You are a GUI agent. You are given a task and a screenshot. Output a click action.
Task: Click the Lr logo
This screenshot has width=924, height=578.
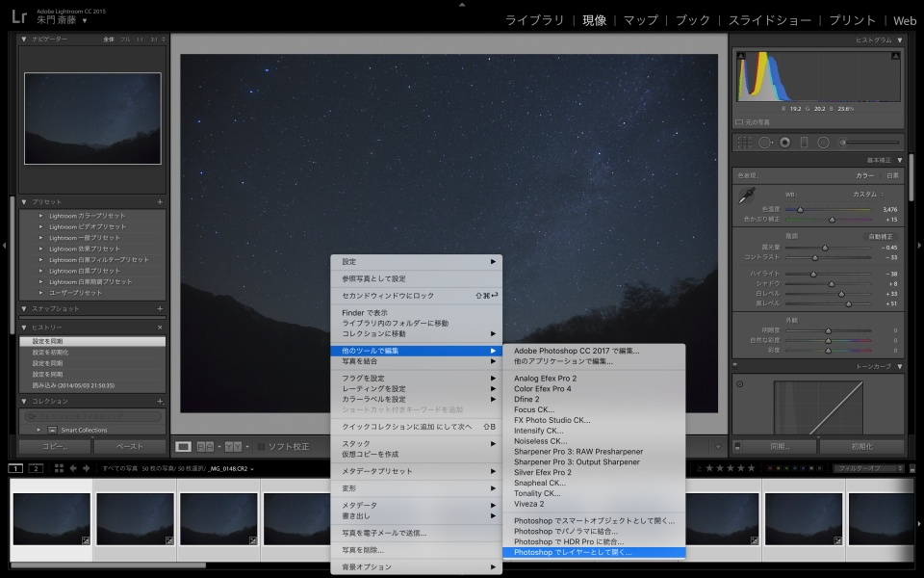19,16
